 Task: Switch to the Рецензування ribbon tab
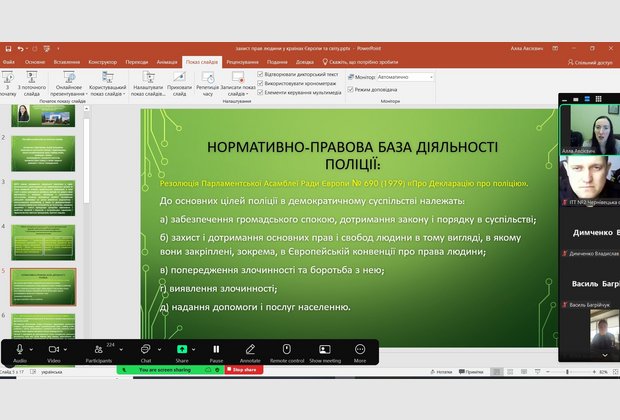(x=242, y=61)
